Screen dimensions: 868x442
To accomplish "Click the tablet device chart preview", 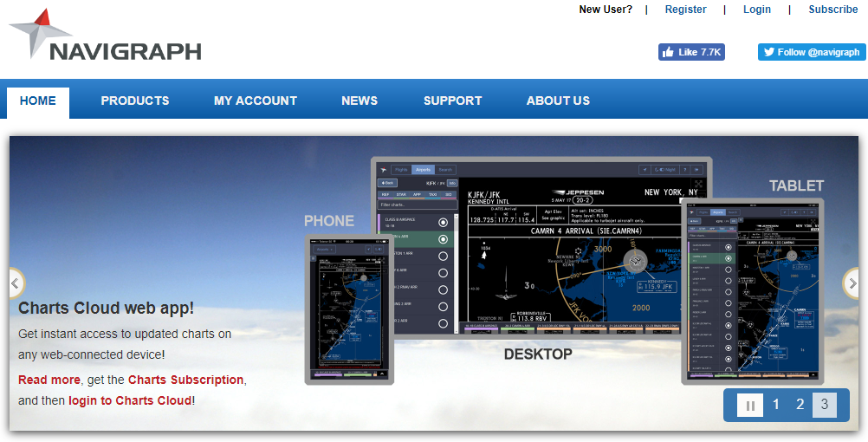I will 752,291.
